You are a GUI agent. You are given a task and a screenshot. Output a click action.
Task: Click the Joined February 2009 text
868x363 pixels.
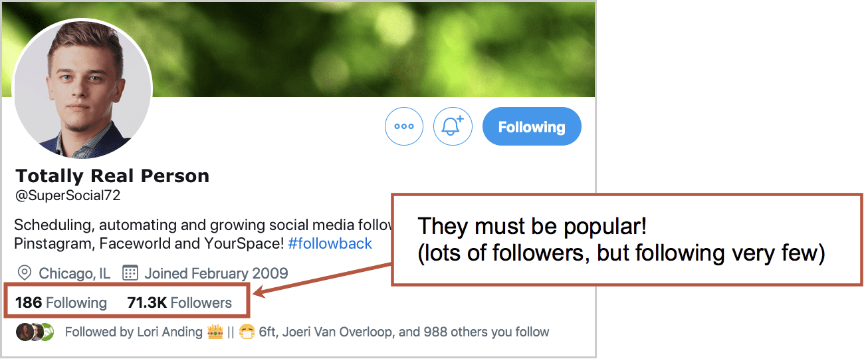point(216,273)
